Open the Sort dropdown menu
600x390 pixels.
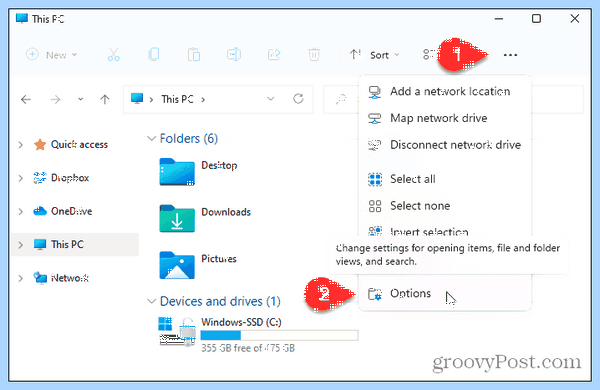(x=375, y=55)
